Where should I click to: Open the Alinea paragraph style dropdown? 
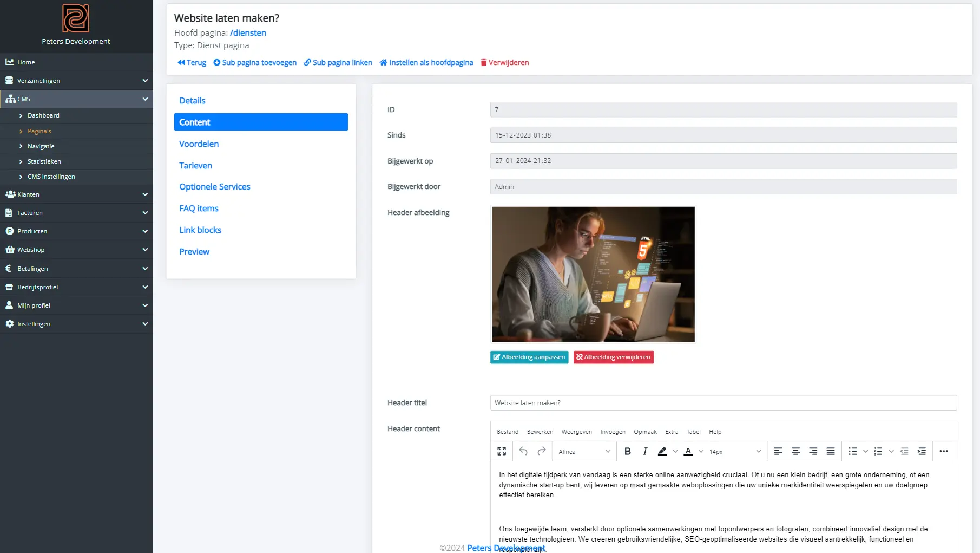pyautogui.click(x=583, y=451)
